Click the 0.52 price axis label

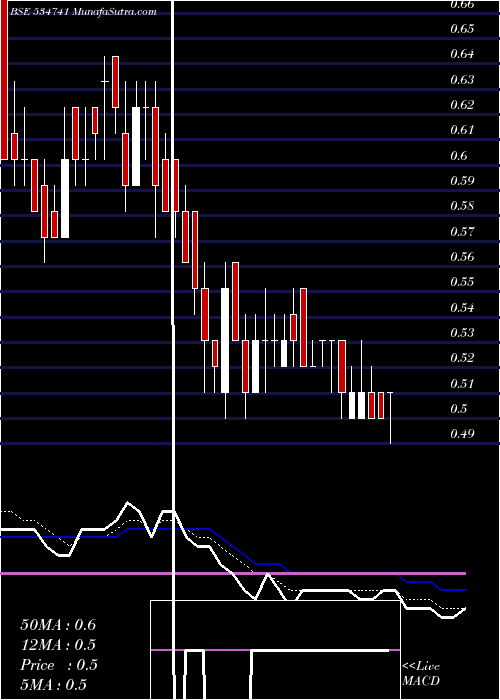pyautogui.click(x=462, y=358)
